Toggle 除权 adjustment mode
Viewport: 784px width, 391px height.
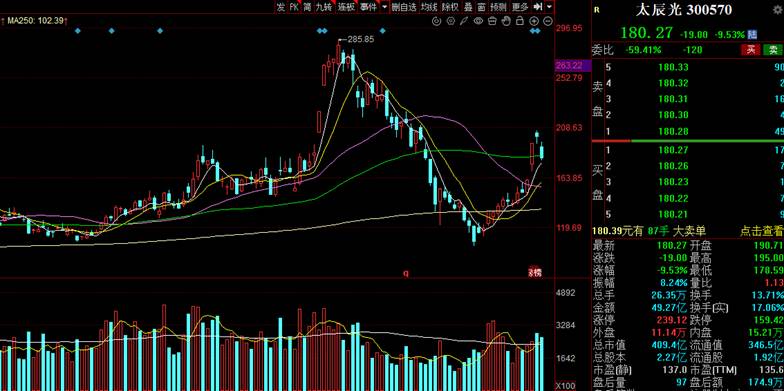pyautogui.click(x=450, y=7)
